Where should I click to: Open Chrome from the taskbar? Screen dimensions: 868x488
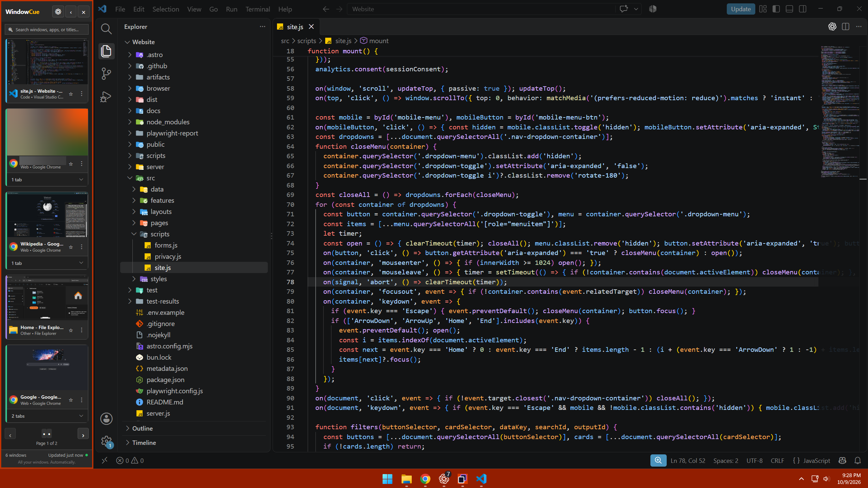[x=425, y=479]
